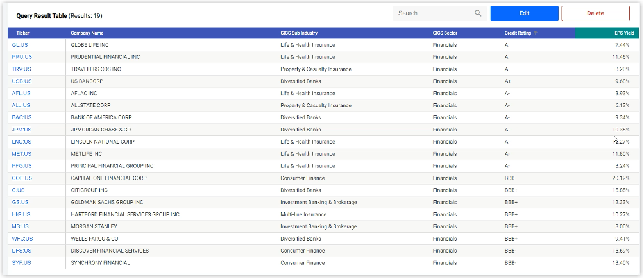Click the A+ credit rating cell
This screenshot has width=644, height=279.
click(508, 81)
